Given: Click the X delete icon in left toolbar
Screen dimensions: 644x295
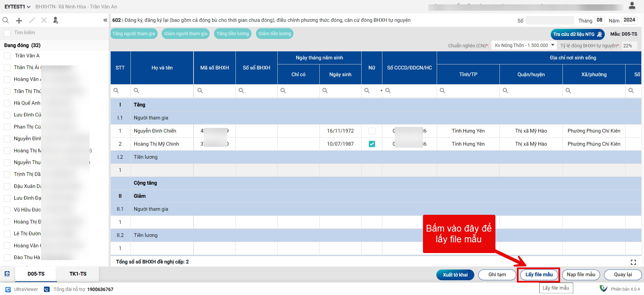Looking at the screenshot, I should click(x=44, y=20).
